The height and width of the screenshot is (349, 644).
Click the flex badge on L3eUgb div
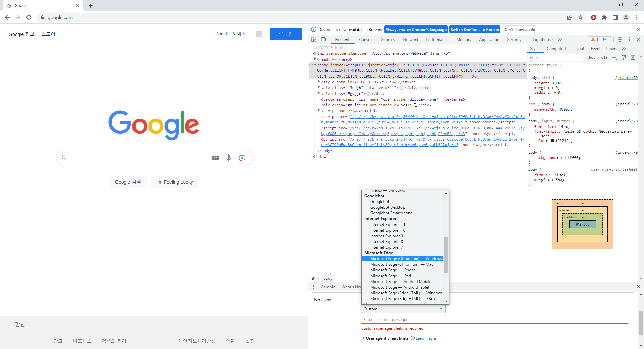tap(425, 88)
